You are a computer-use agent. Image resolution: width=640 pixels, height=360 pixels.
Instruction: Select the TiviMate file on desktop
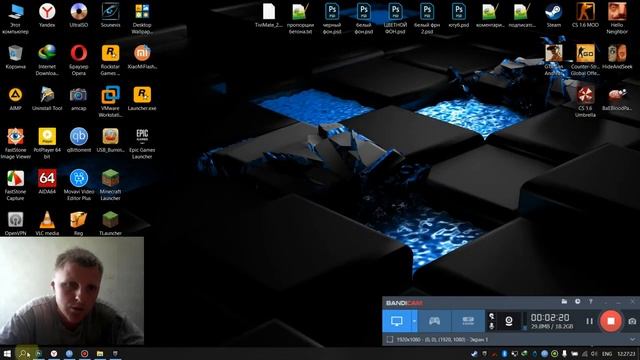[x=269, y=16]
